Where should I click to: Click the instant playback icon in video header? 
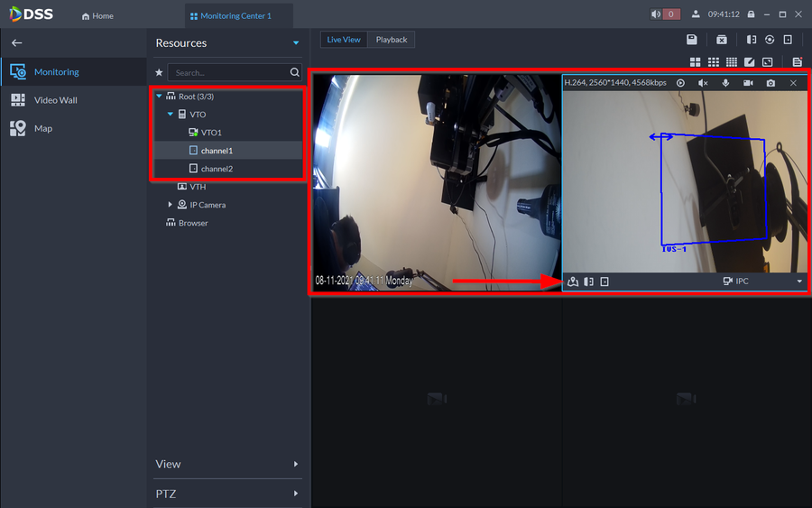681,83
